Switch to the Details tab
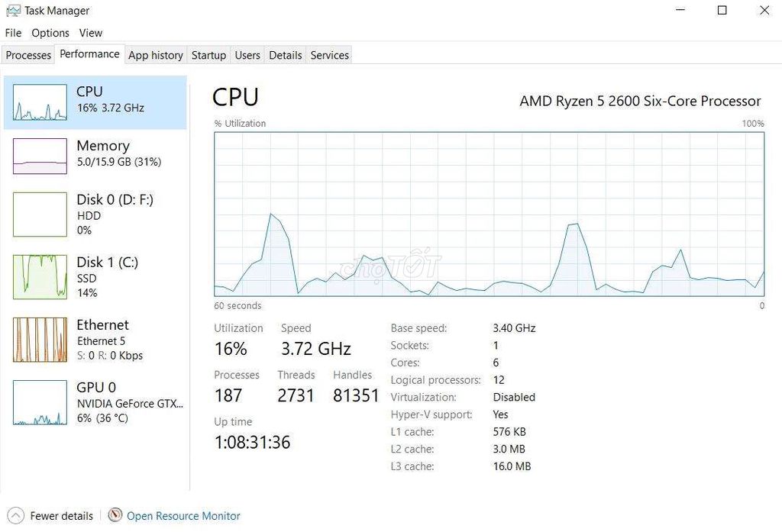782x532 pixels. click(285, 54)
